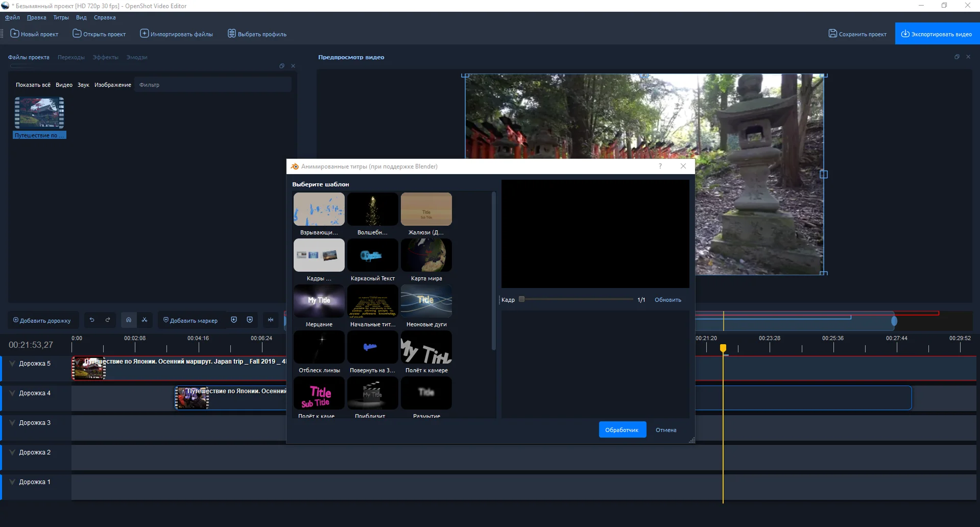The width and height of the screenshot is (980, 527).
Task: Save the project with Сохранить проект
Action: click(857, 34)
